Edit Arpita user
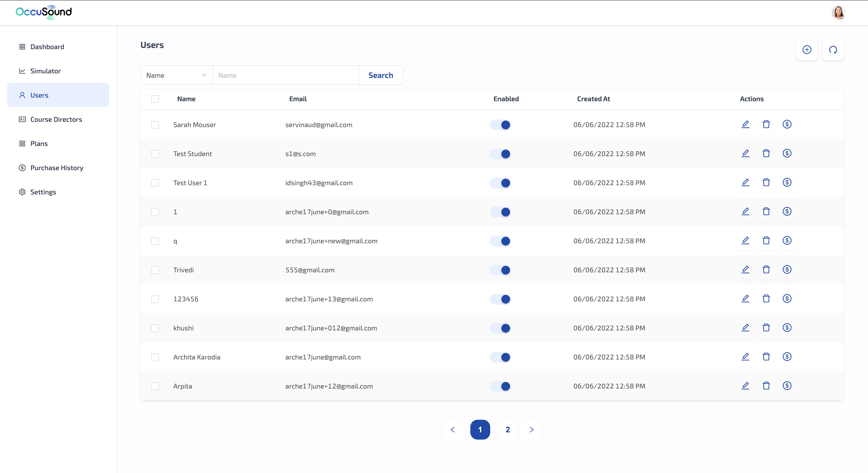Image resolution: width=868 pixels, height=473 pixels. point(745,385)
